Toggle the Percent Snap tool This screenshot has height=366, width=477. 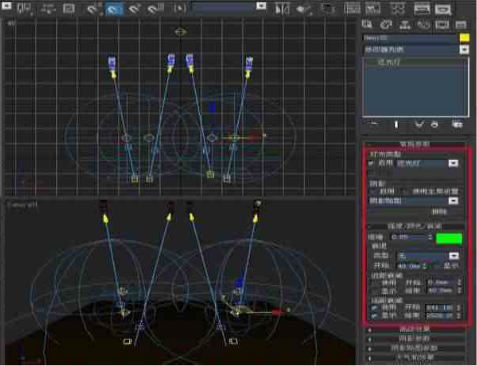tap(135, 8)
